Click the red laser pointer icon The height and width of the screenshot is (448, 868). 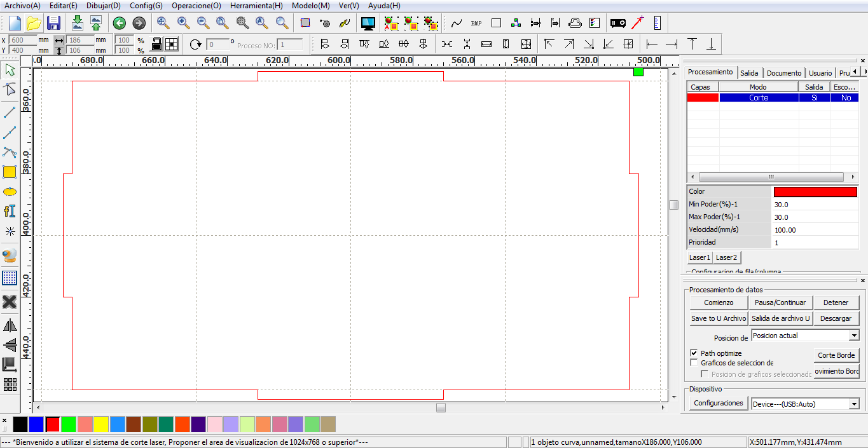tap(637, 24)
